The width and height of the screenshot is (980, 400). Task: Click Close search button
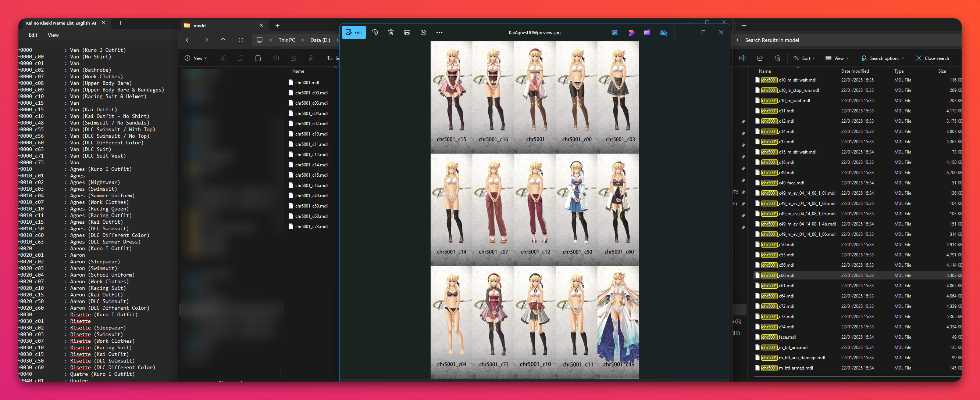click(933, 58)
